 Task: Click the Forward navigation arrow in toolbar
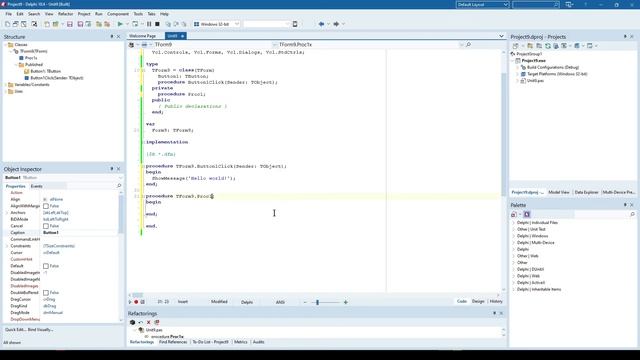point(336,24)
